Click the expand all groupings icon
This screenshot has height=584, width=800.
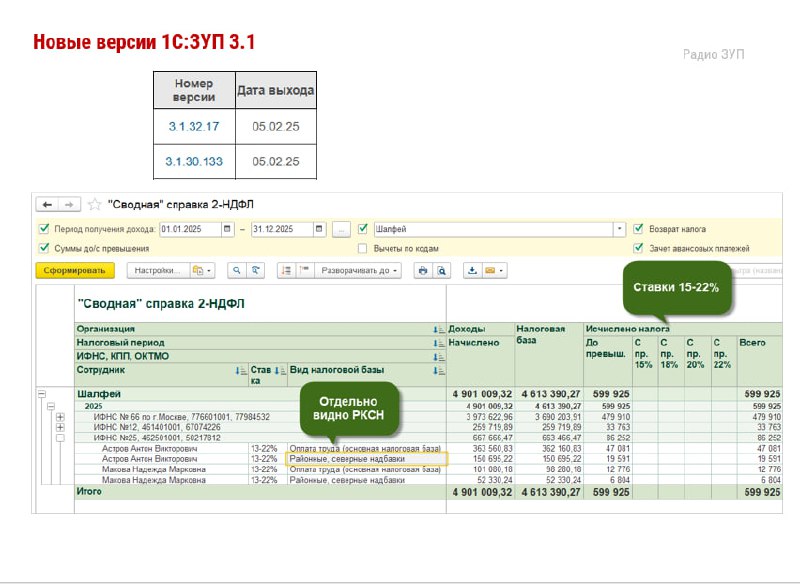tap(287, 270)
